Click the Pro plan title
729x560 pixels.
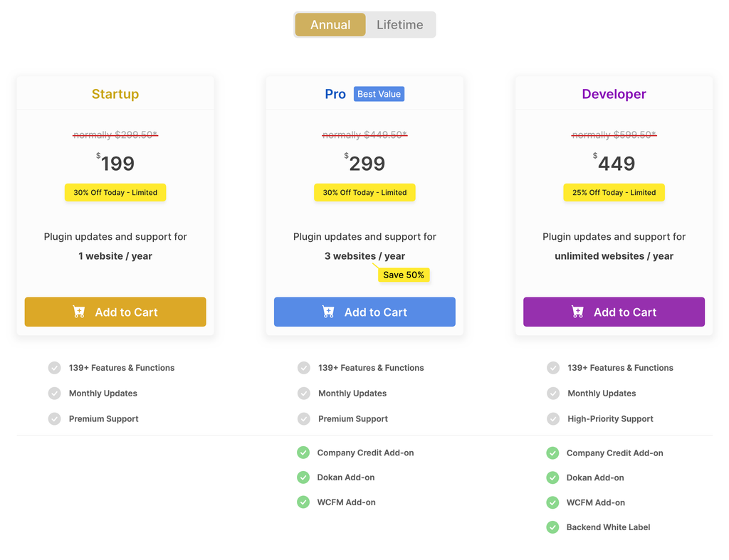pyautogui.click(x=335, y=94)
